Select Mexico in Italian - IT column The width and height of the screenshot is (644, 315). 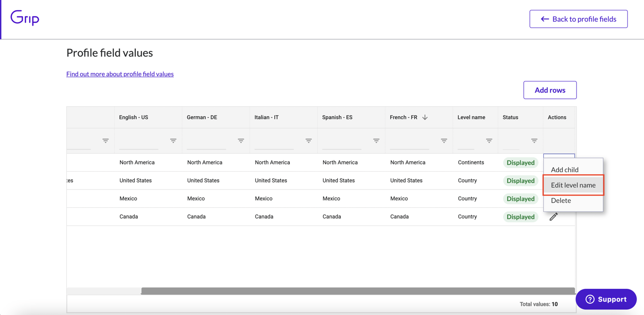tap(263, 198)
